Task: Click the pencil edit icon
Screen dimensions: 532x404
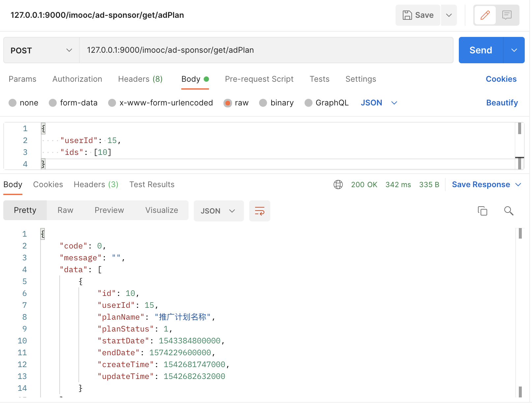Action: click(x=485, y=15)
